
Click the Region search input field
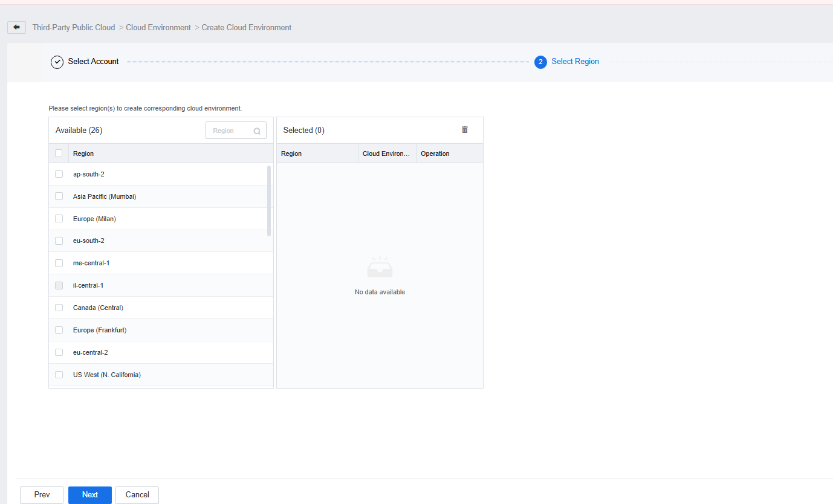(x=230, y=131)
